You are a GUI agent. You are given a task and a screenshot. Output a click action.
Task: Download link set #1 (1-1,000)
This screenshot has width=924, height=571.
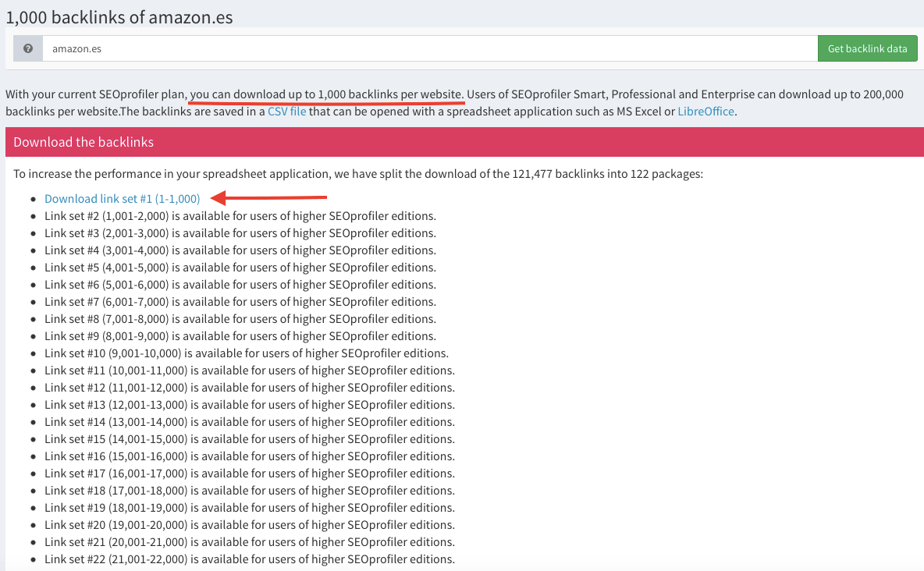(123, 199)
